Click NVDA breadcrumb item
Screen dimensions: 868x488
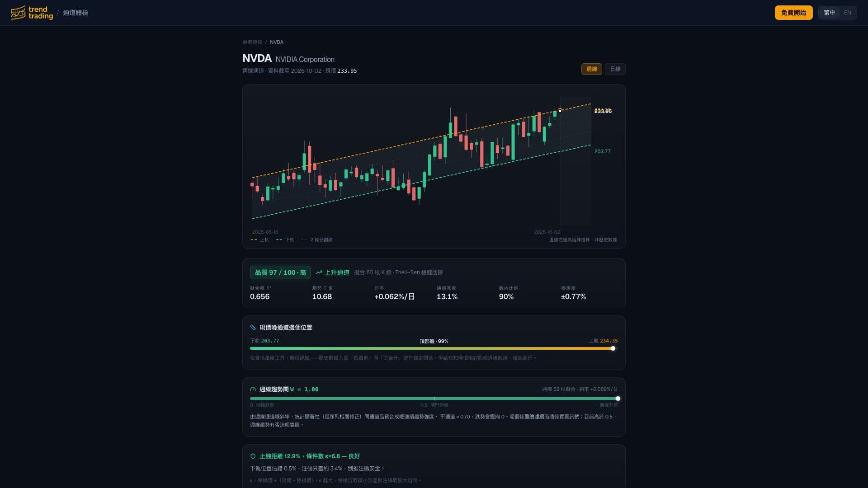click(x=277, y=42)
